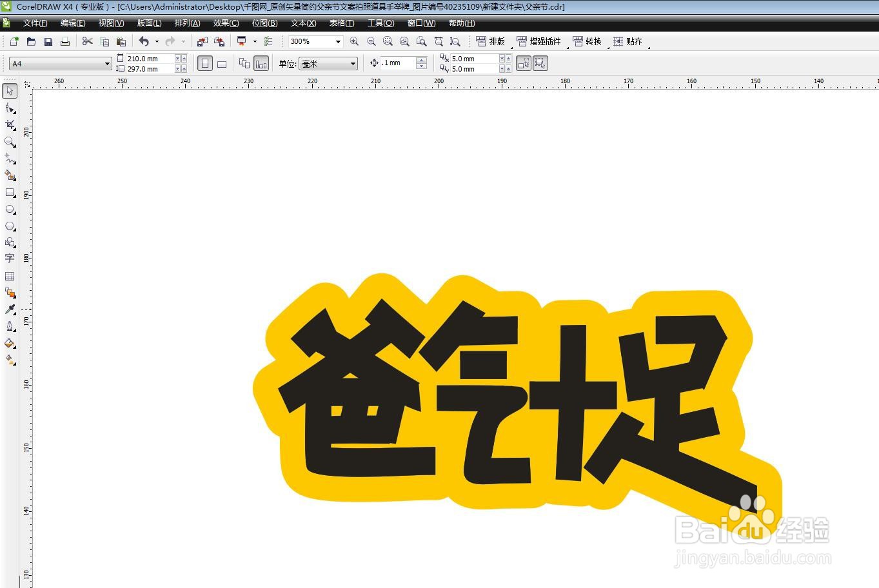
Task: Select the Zoom tool in the toolbox
Action: click(10, 142)
